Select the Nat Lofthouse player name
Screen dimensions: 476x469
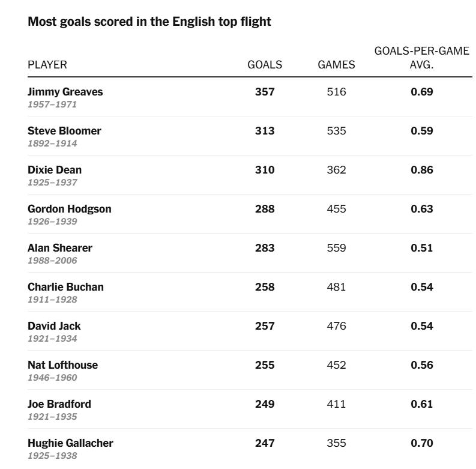(62, 365)
